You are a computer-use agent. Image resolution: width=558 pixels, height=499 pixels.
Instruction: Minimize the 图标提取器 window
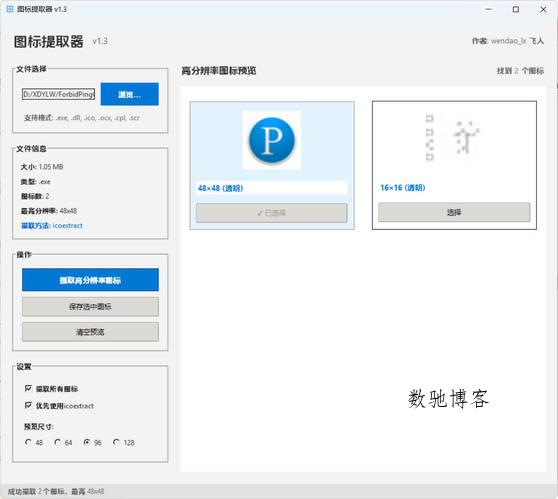pos(489,9)
